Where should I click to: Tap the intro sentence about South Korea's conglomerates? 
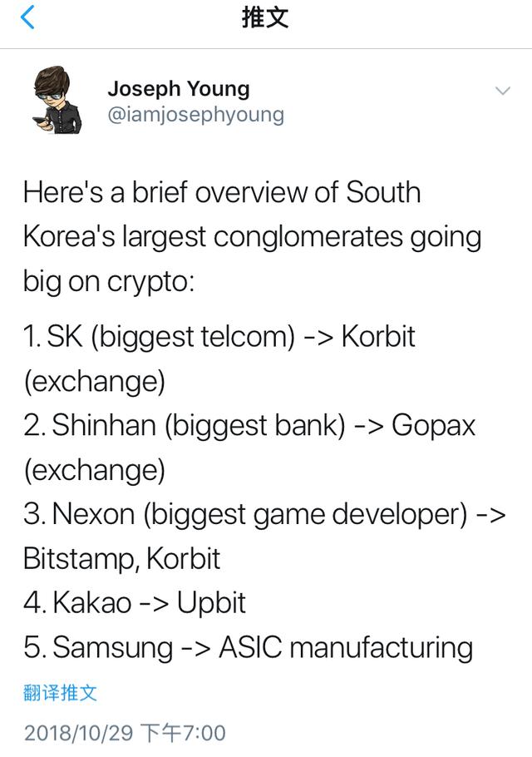tap(252, 236)
